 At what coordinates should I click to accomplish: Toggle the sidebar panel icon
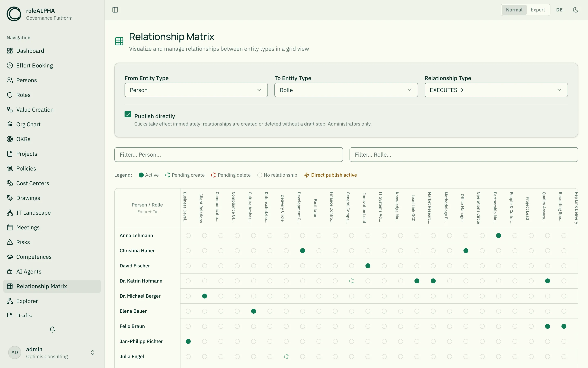(115, 10)
